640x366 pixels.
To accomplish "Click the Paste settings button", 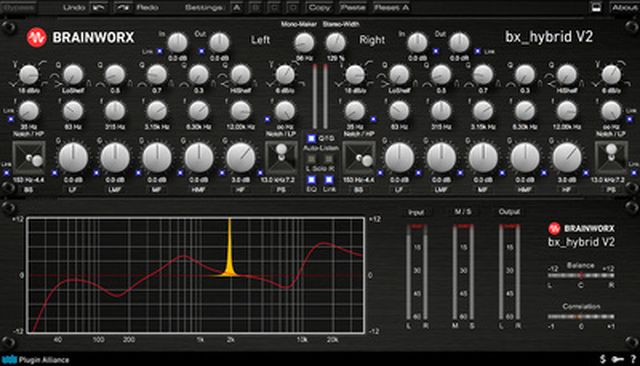I will tap(353, 8).
